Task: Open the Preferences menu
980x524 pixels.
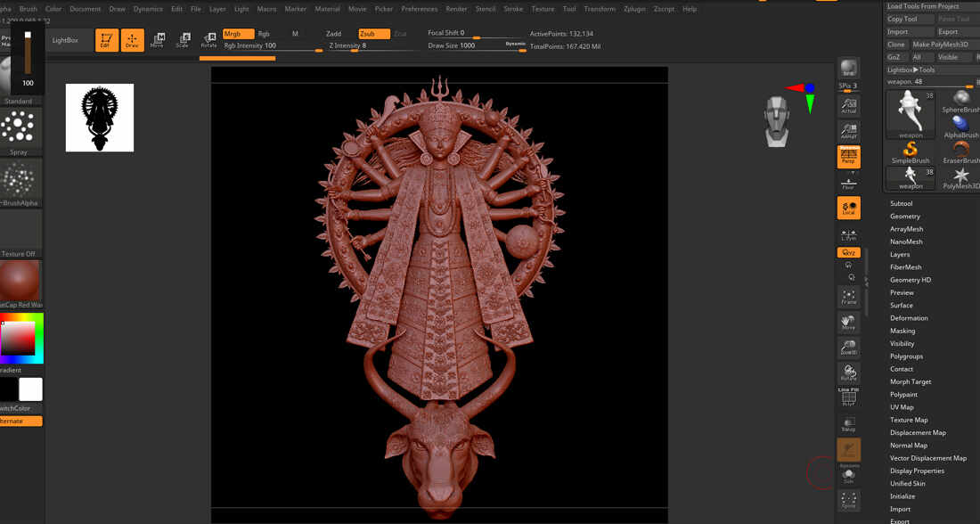Action: pyautogui.click(x=420, y=9)
